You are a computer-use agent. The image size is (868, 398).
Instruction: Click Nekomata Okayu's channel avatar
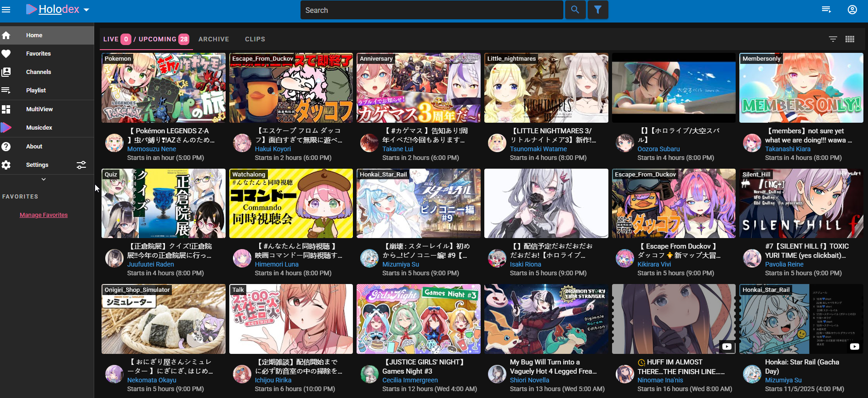114,374
